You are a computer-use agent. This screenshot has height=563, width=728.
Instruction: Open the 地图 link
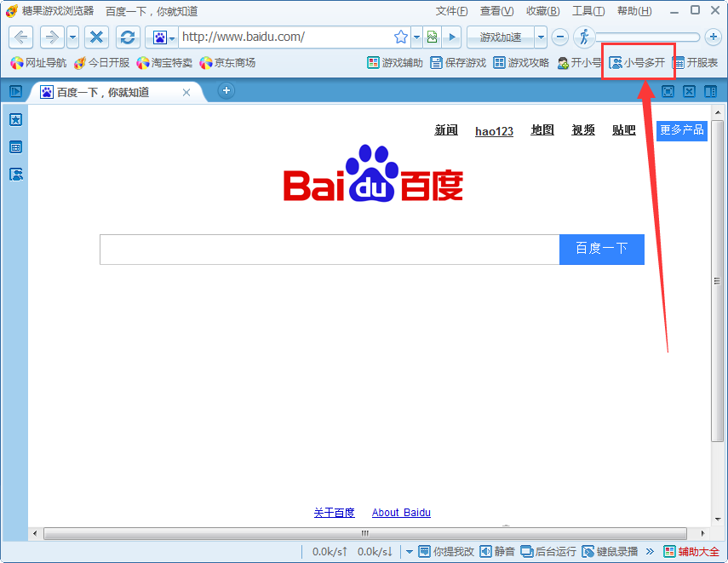coord(542,130)
